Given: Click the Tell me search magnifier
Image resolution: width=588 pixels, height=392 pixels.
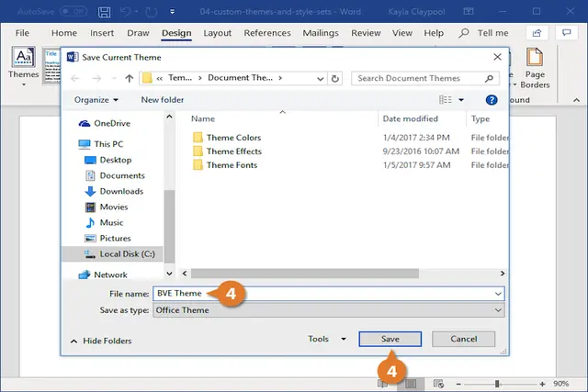Looking at the screenshot, I should [x=464, y=33].
